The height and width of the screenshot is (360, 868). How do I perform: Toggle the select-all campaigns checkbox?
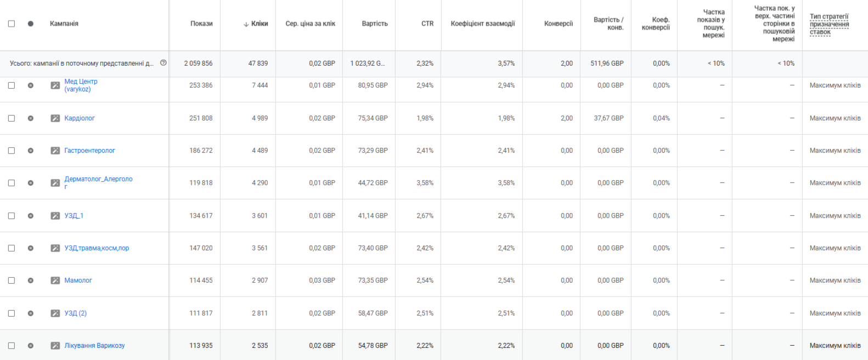pos(12,24)
